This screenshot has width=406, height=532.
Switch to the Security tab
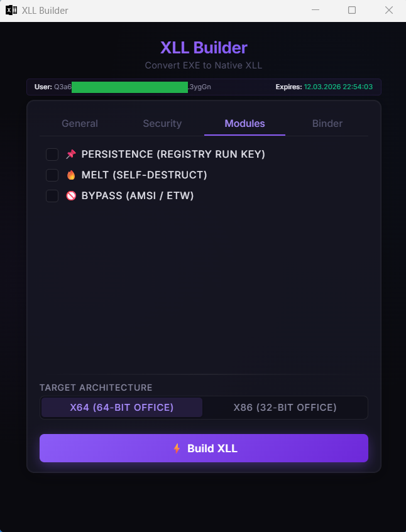[x=162, y=124]
